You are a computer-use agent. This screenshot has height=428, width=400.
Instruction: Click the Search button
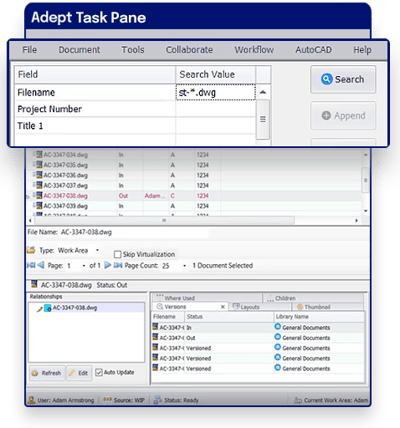point(343,79)
